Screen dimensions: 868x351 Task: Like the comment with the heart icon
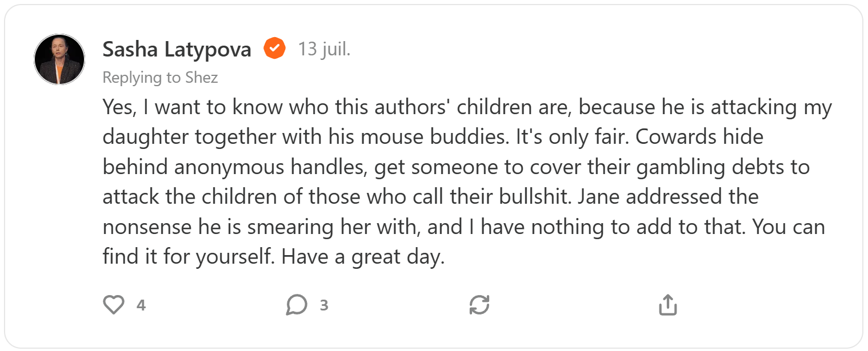[x=113, y=305]
